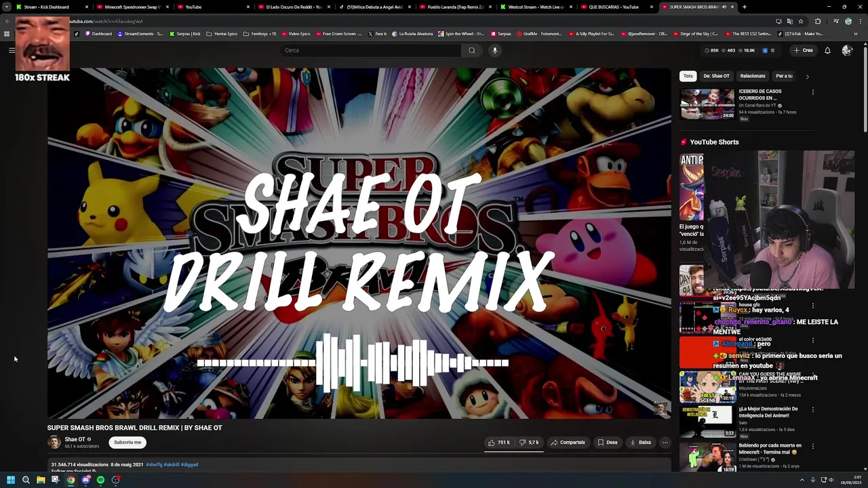This screenshot has width=868, height=488.
Task: Open the Windows Start menu
Action: (x=11, y=480)
